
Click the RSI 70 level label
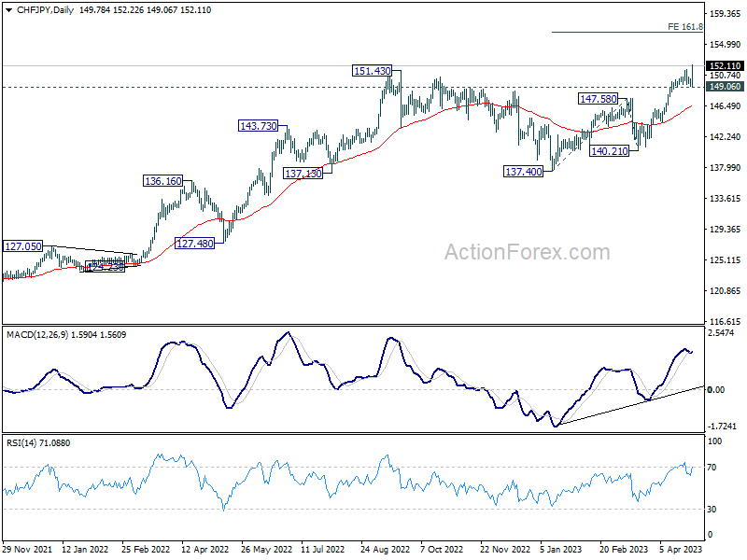click(712, 468)
